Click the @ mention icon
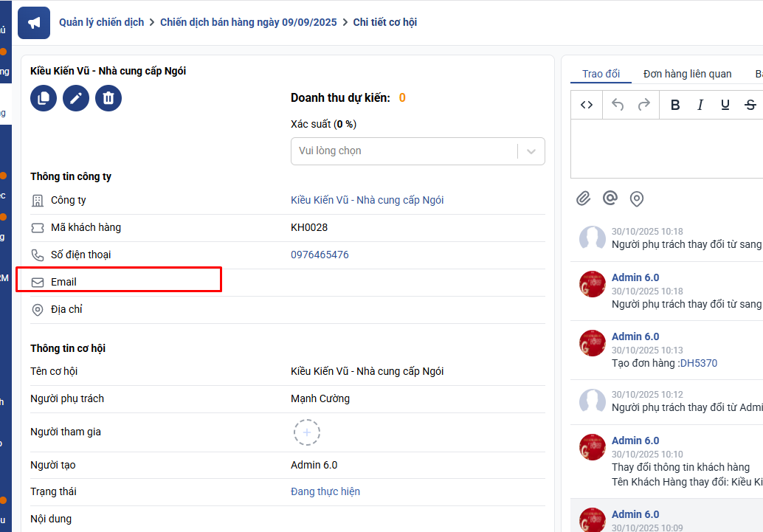 (610, 198)
